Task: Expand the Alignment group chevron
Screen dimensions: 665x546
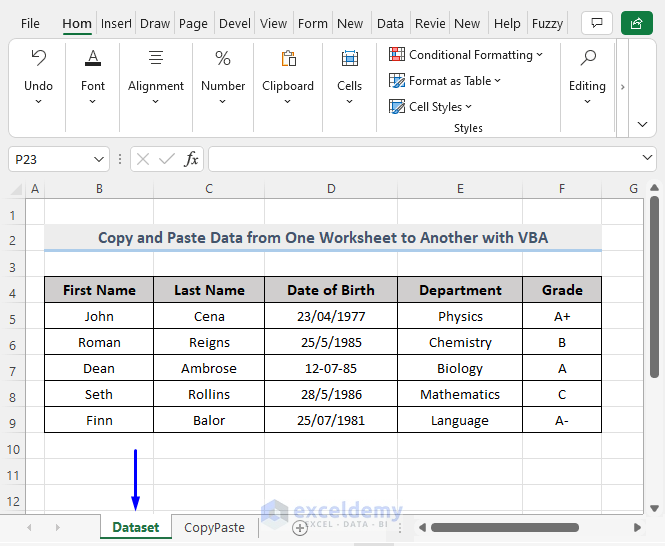Action: [x=155, y=101]
